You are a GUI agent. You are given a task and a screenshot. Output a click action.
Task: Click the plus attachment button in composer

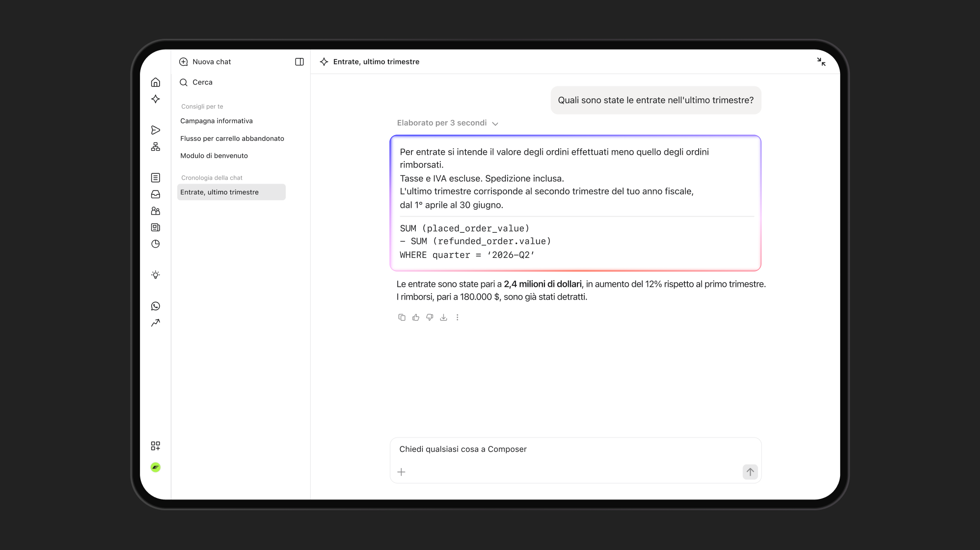pyautogui.click(x=401, y=472)
